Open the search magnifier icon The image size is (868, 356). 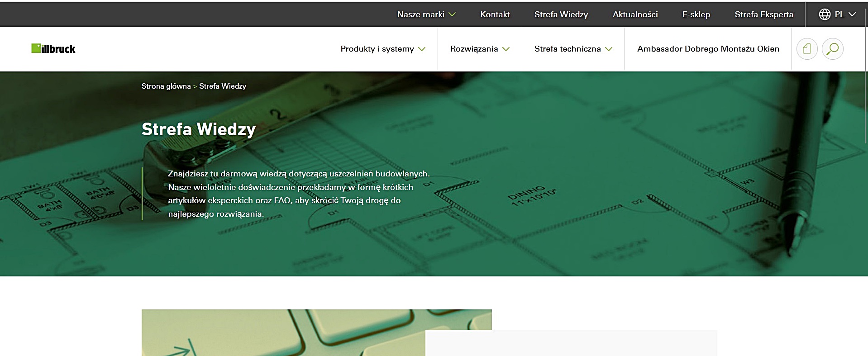(832, 49)
